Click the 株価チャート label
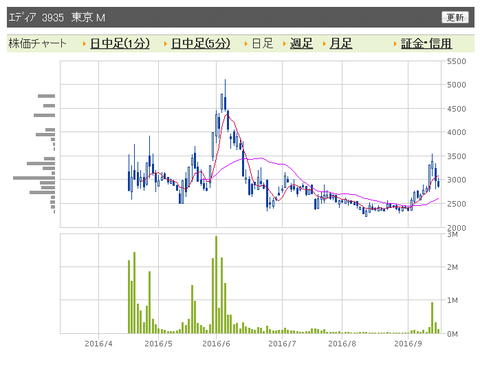The width and height of the screenshot is (480, 367). click(37, 43)
